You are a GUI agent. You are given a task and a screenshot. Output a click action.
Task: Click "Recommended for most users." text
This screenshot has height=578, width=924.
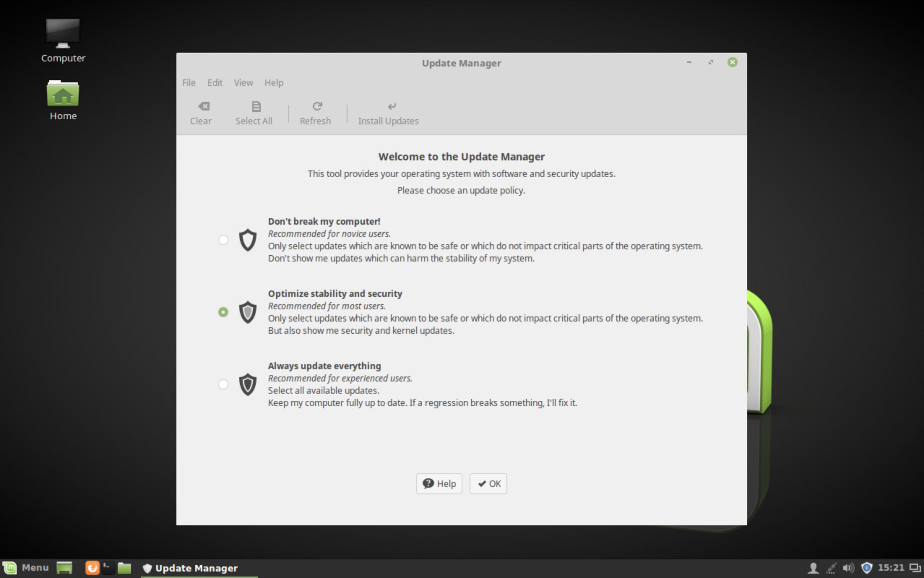pyautogui.click(x=327, y=306)
